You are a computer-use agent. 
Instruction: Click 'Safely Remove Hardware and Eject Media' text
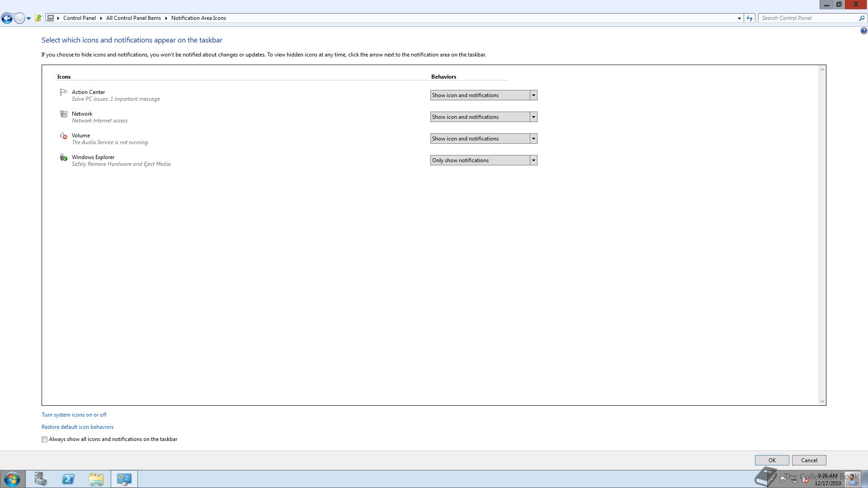coord(121,164)
